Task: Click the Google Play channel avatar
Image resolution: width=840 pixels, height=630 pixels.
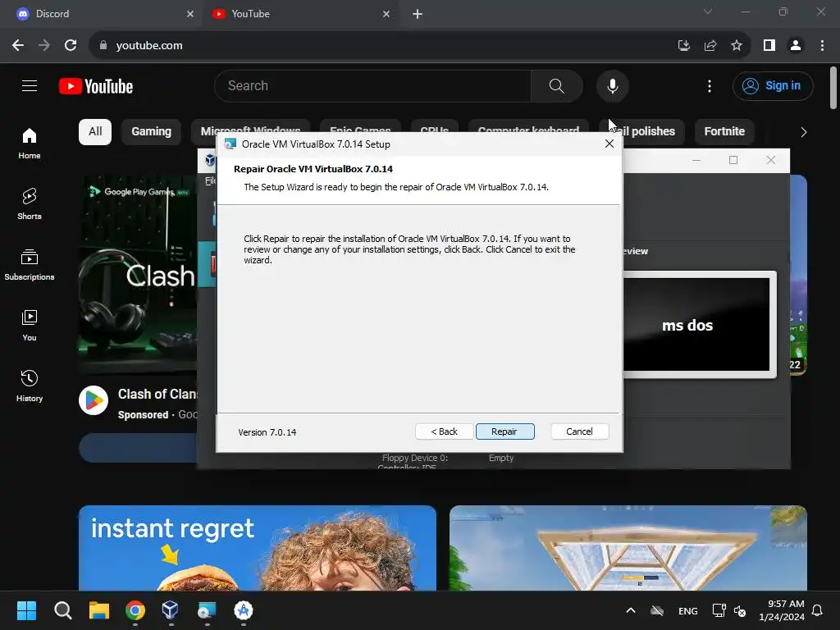Action: [94, 400]
